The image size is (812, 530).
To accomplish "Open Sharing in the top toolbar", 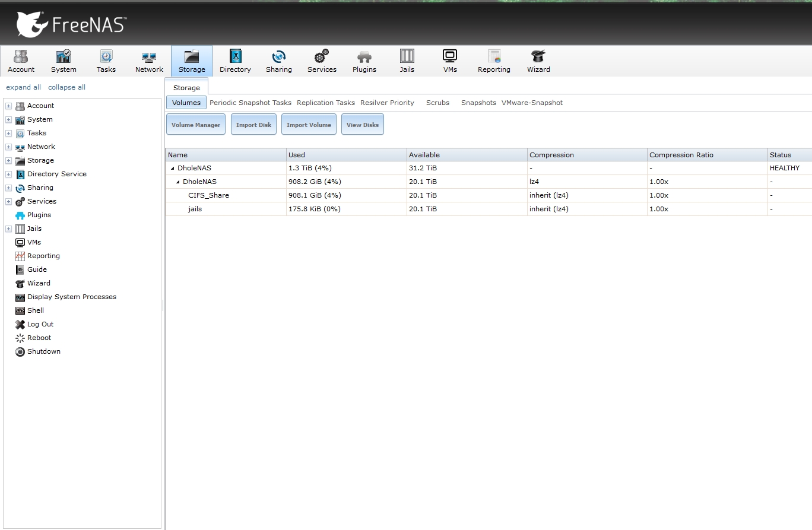I will pos(279,61).
